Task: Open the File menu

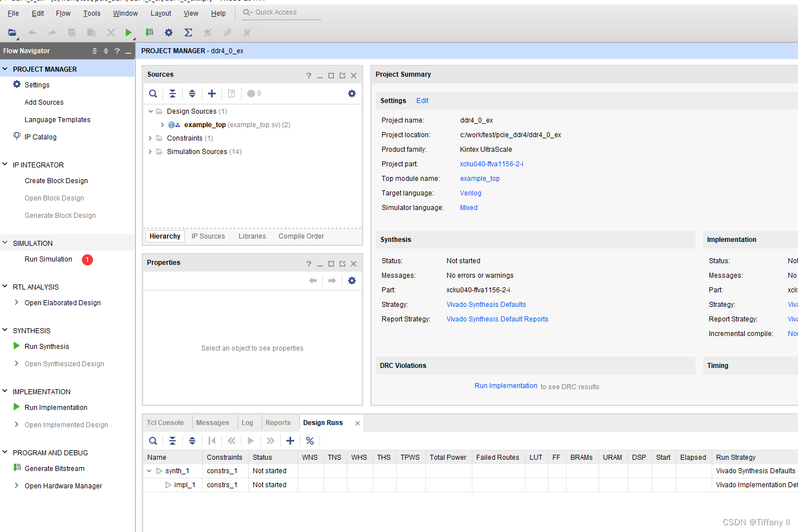Action: (x=13, y=13)
